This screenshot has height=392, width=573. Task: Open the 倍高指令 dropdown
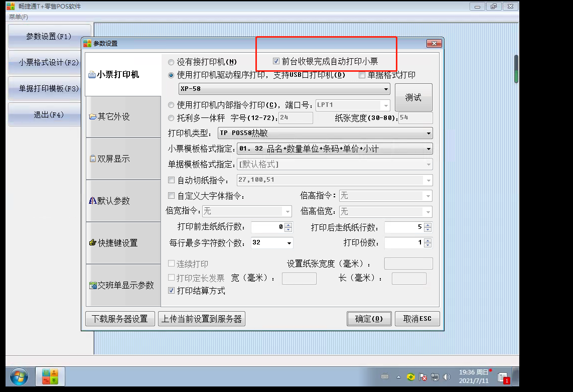386,196
